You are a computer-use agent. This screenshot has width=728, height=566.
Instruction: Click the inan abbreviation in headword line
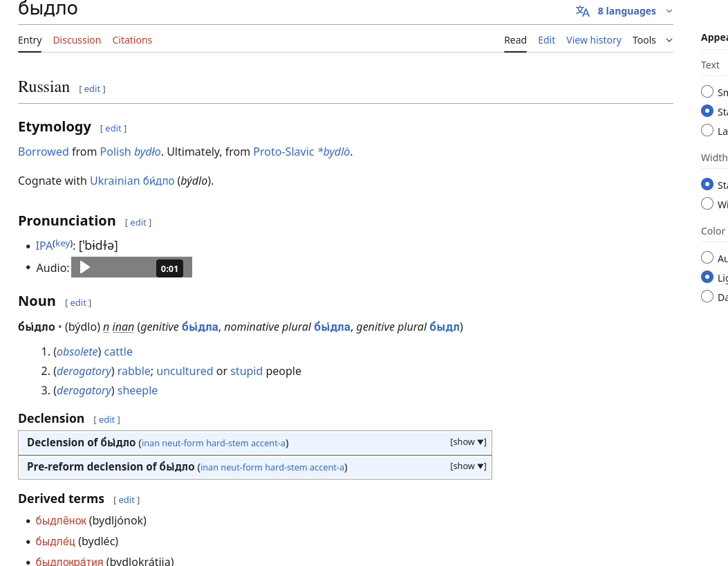pos(123,327)
